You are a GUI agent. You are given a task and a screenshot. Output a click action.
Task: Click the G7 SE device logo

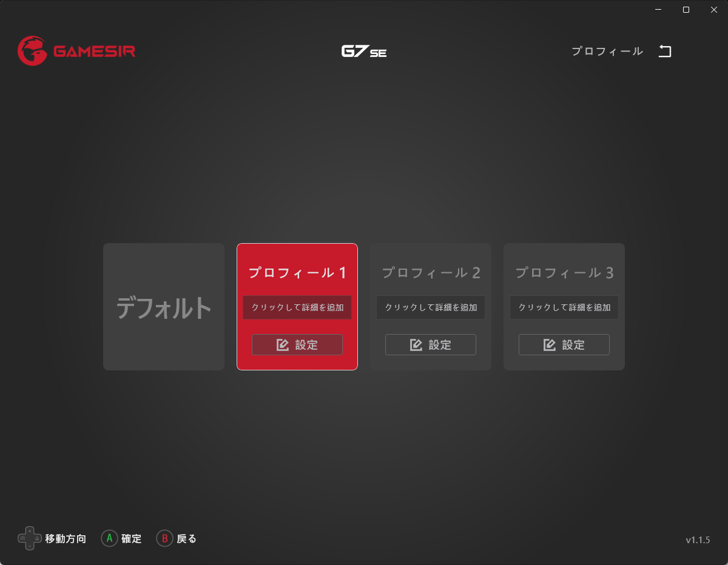[364, 52]
